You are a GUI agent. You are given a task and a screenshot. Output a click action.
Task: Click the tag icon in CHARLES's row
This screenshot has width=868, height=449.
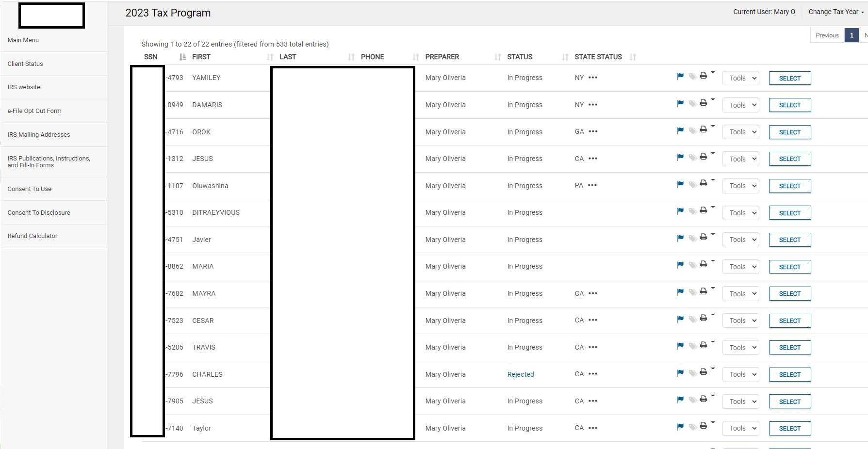point(692,373)
